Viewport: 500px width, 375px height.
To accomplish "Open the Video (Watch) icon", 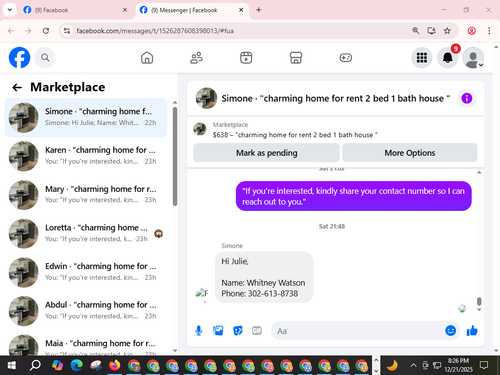I will (246, 58).
